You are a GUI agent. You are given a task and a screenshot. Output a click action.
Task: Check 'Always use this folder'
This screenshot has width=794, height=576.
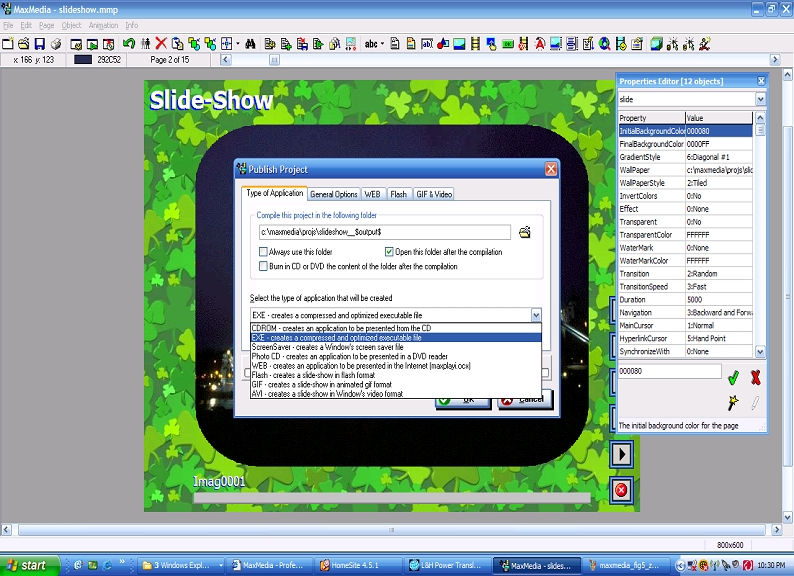(x=263, y=252)
